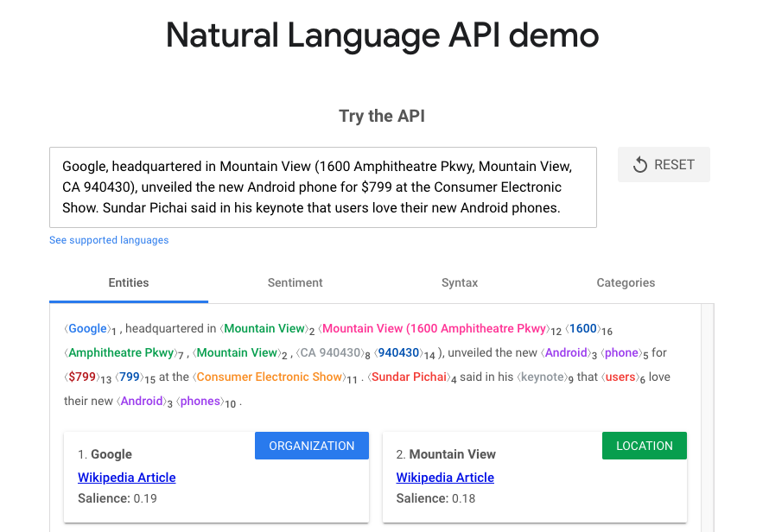The image size is (769, 532).
Task: Click the $799 price entity
Action: pyautogui.click(x=81, y=377)
